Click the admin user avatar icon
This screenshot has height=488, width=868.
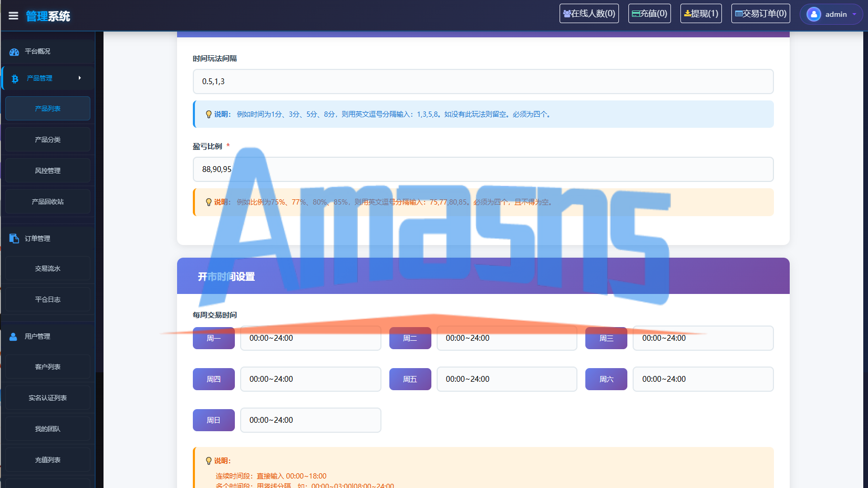click(813, 14)
